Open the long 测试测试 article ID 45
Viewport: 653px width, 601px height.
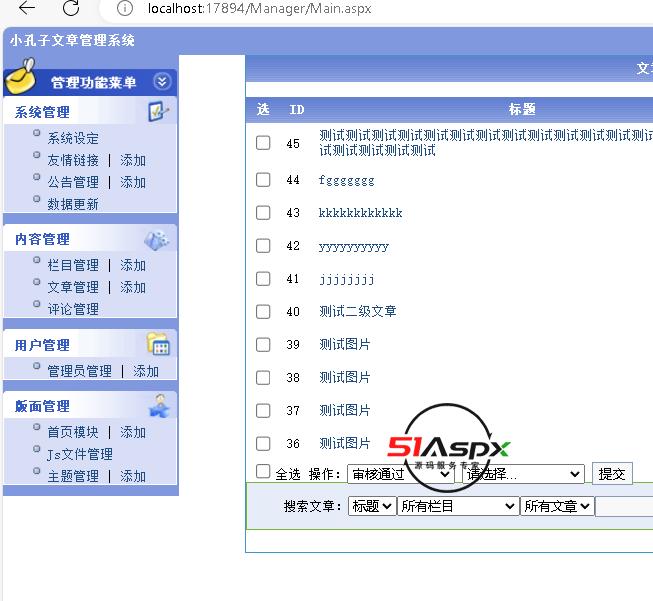(486, 143)
